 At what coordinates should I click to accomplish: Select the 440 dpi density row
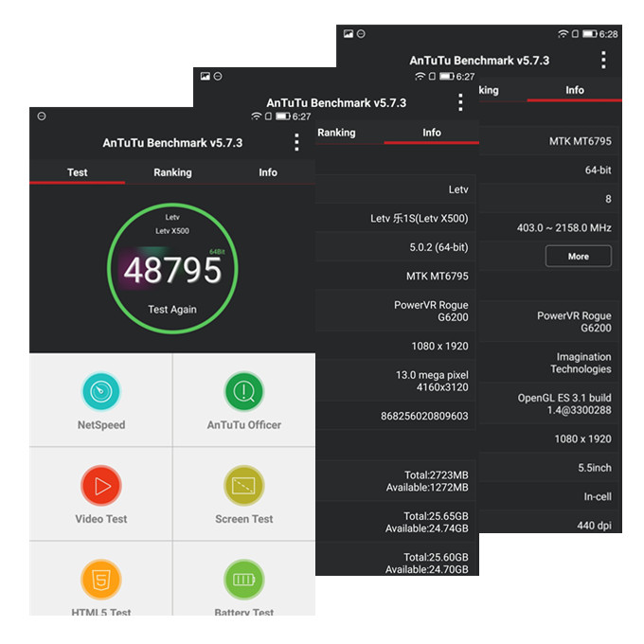(548, 524)
